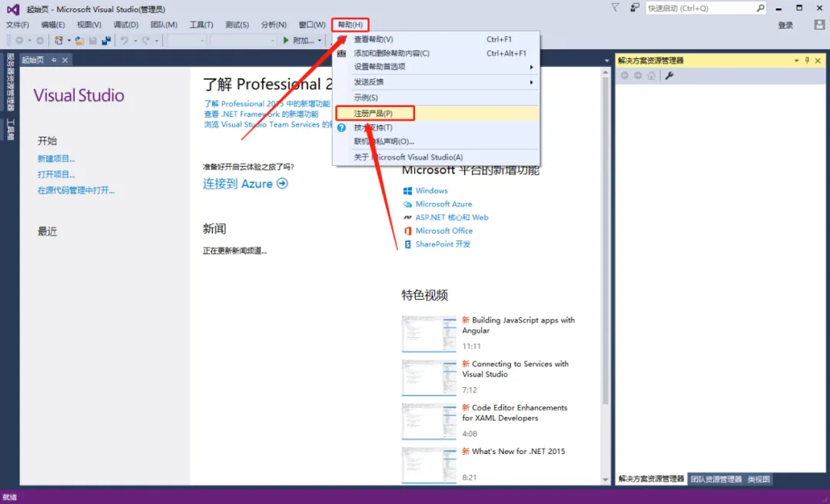Click the navigate forward toolbar icon

click(x=40, y=40)
